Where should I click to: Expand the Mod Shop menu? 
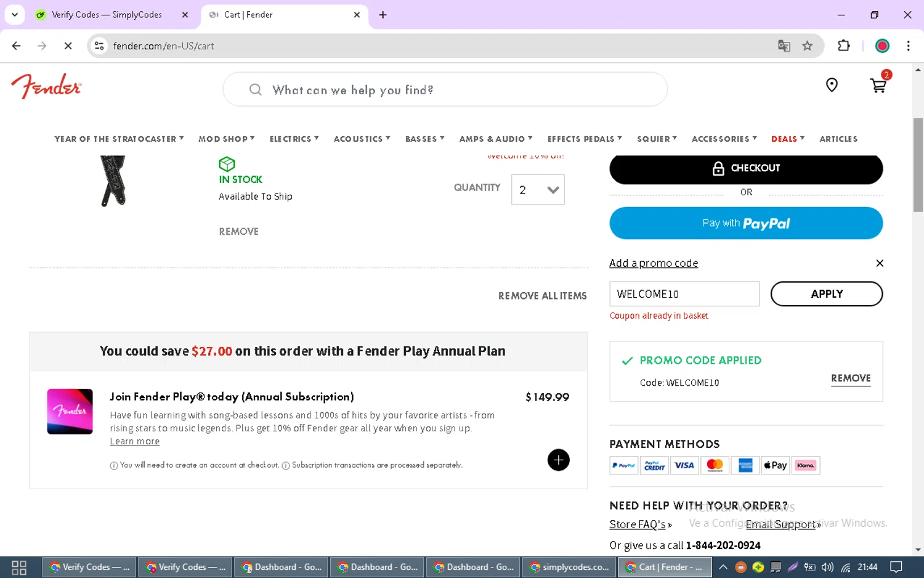226,139
